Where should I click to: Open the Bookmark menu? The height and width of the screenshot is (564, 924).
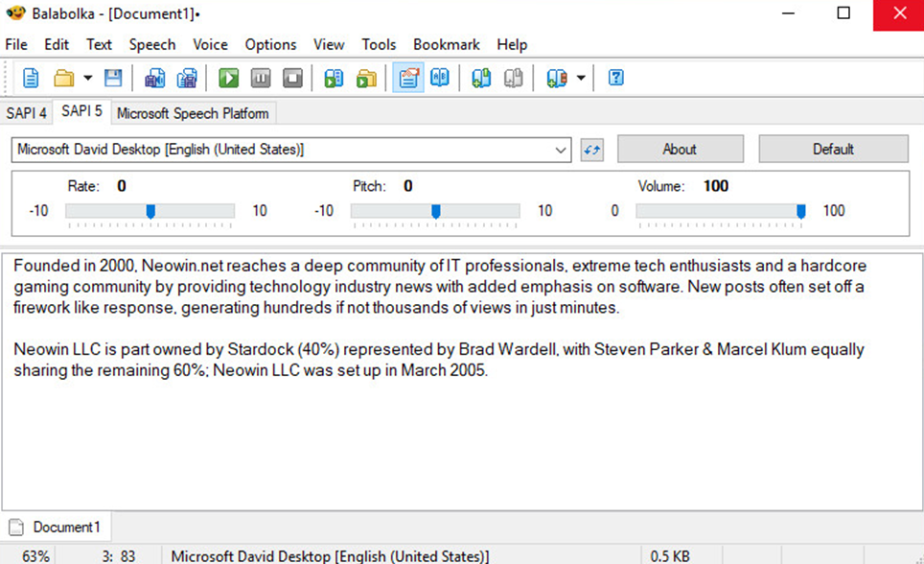pos(447,45)
